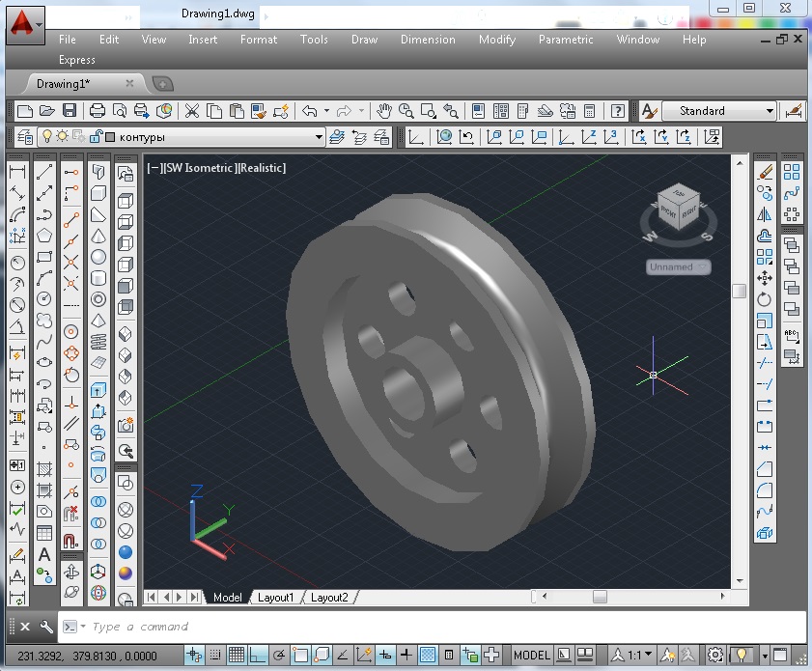
Task: Open the File menu
Action: [x=68, y=40]
